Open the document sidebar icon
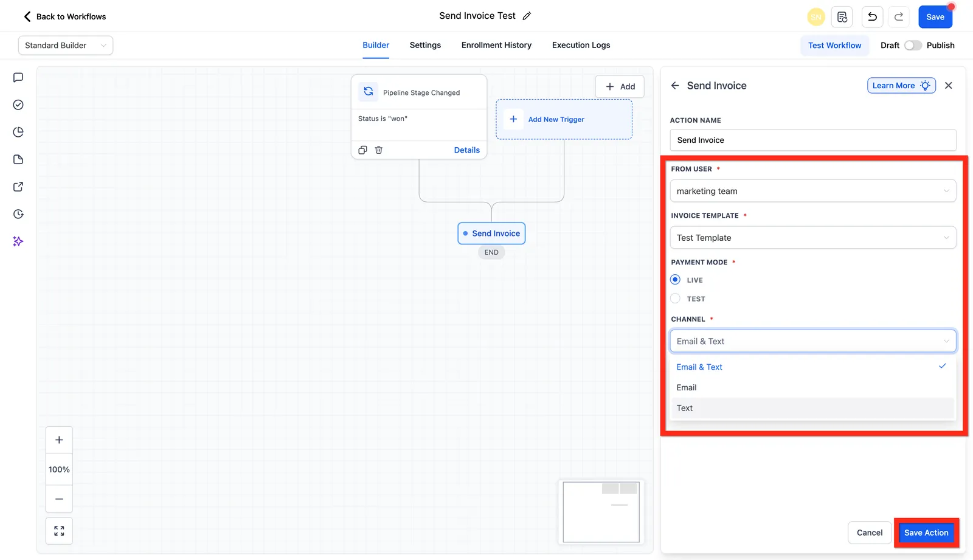The height and width of the screenshot is (560, 973). pos(18,159)
